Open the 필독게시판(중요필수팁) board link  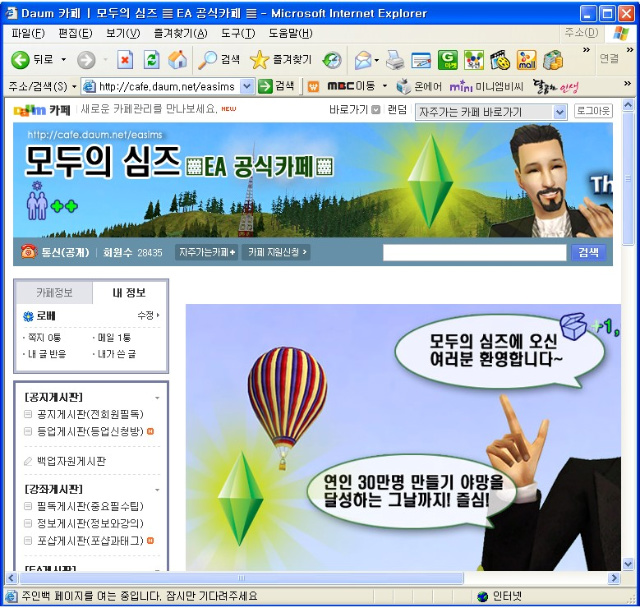(x=90, y=506)
